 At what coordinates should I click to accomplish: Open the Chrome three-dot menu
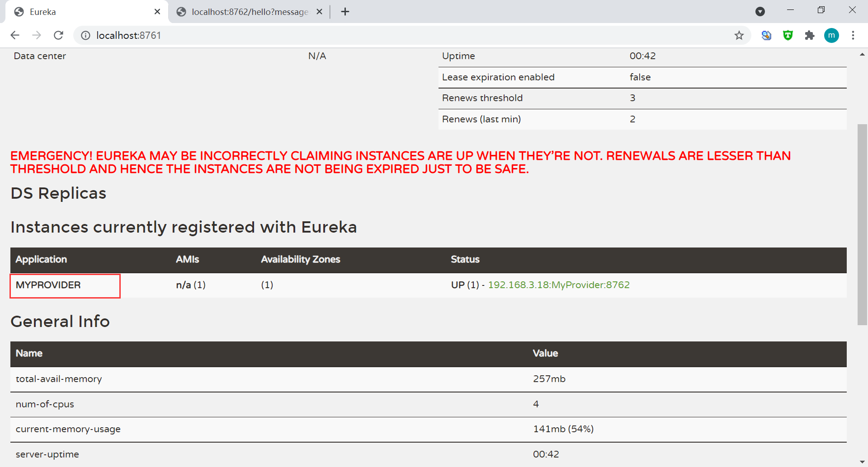coord(853,35)
